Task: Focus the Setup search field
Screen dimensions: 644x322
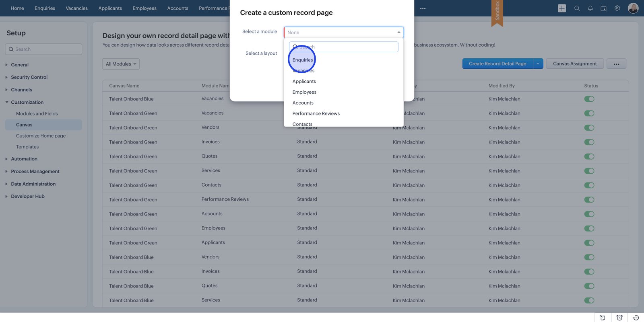Action: pos(43,49)
